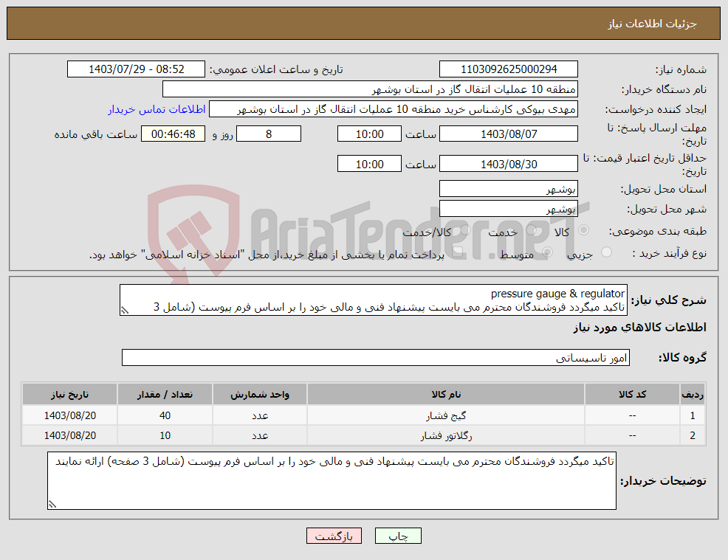Click the تاریخ نیاز column header

point(69,395)
